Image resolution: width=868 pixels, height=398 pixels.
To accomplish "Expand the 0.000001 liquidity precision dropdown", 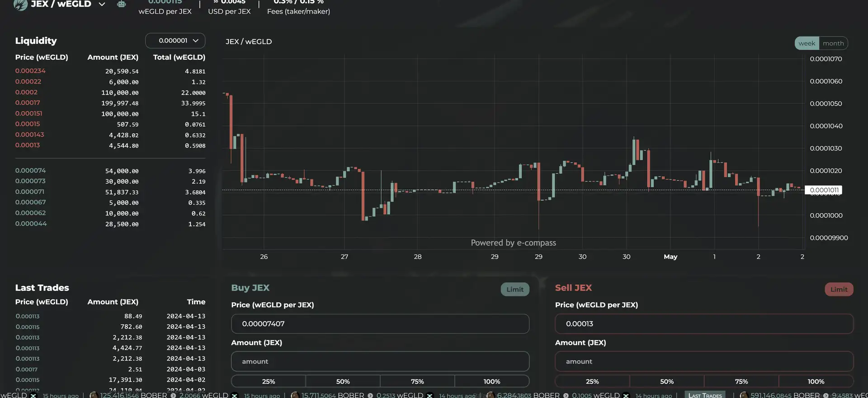I will point(175,41).
